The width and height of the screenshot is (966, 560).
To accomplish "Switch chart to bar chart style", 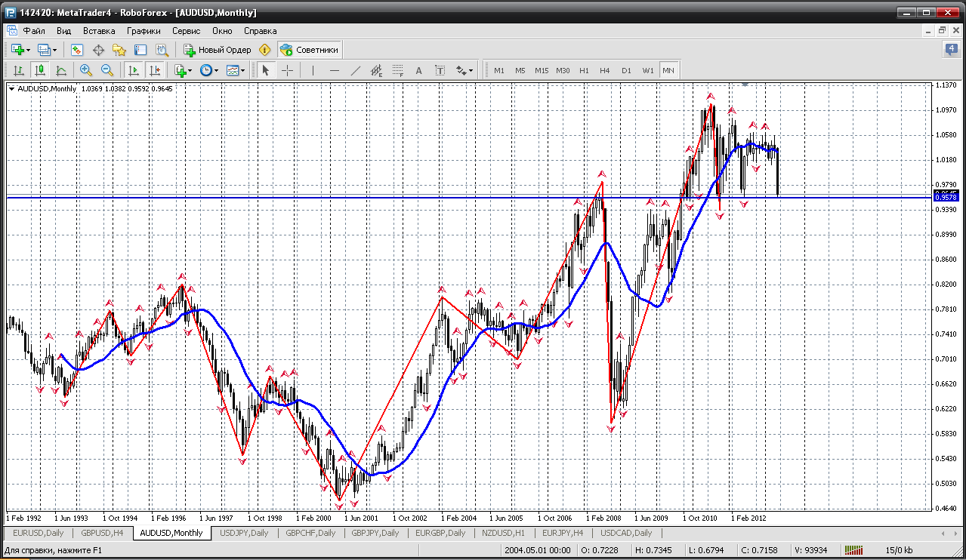I will click(x=19, y=70).
